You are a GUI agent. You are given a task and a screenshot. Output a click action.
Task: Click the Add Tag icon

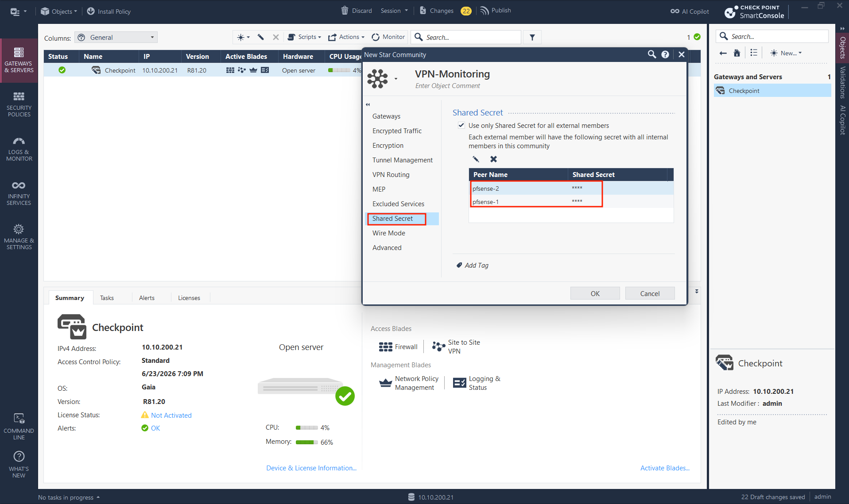tap(459, 265)
